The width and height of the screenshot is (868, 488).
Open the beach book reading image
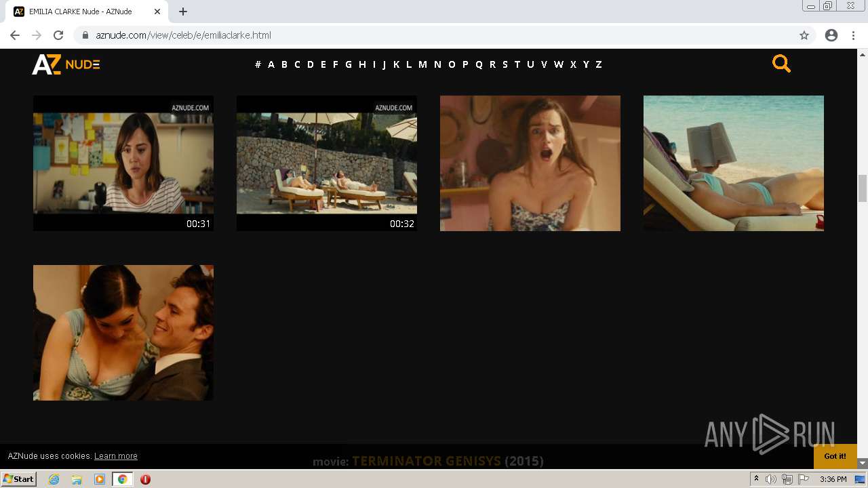[734, 163]
